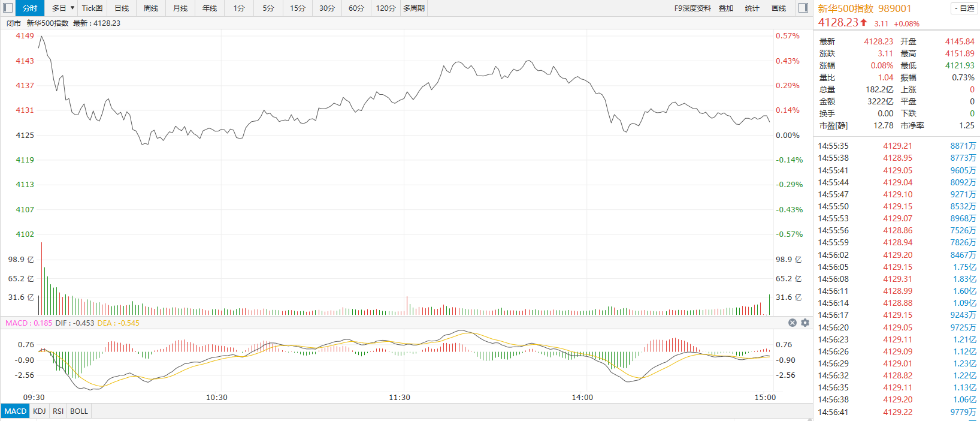Viewport: 980px width, 421px height.
Task: Open the 统计 statistics tool
Action: point(752,8)
